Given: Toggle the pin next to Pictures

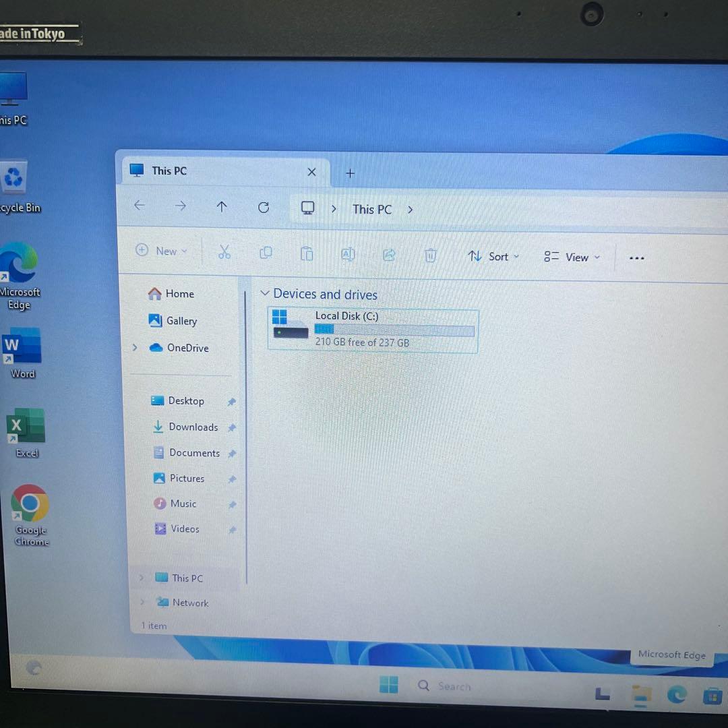Looking at the screenshot, I should (231, 479).
